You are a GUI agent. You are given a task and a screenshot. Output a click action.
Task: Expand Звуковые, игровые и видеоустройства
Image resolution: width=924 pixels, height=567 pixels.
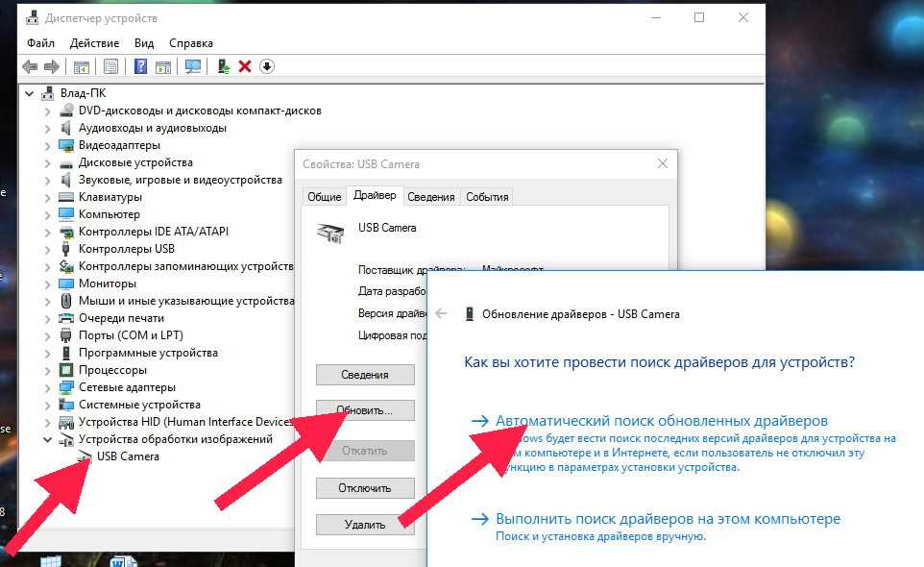click(x=47, y=180)
